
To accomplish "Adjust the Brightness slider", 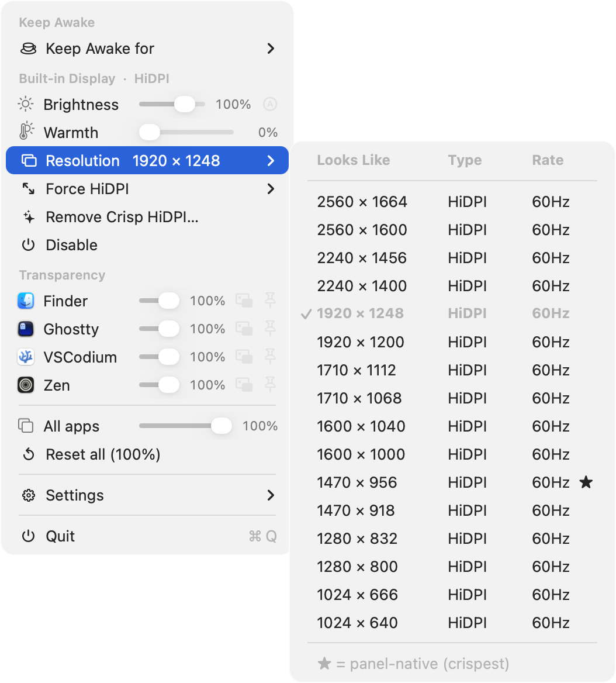I will point(172,104).
